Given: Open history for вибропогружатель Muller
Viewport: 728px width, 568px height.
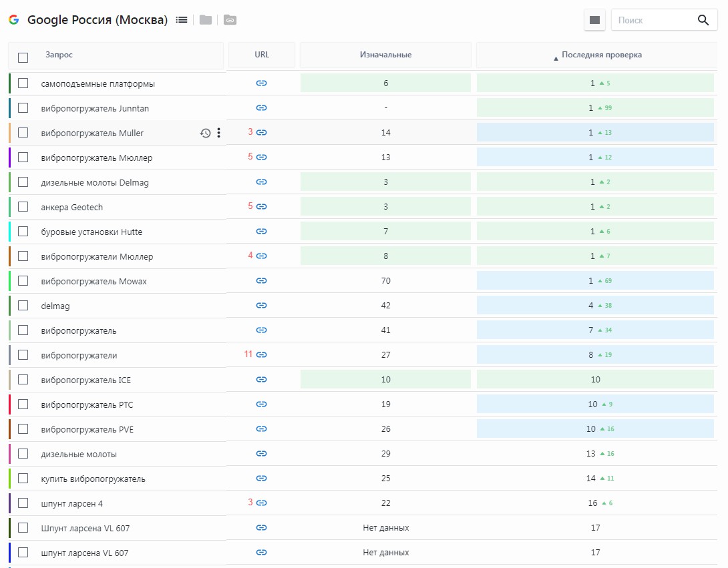Looking at the screenshot, I should click(x=206, y=133).
